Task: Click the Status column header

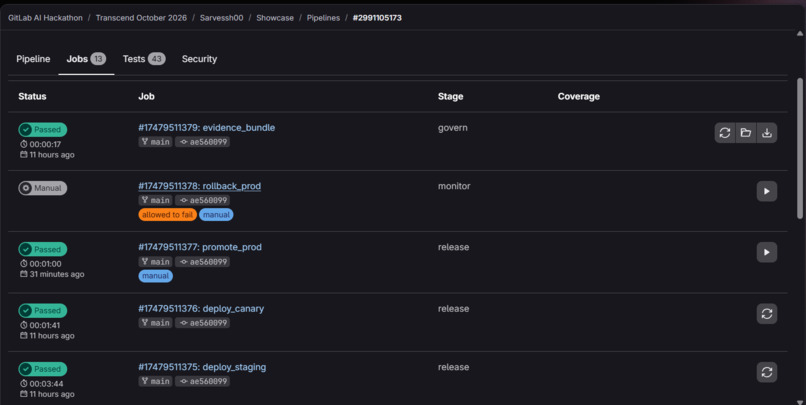Action: pyautogui.click(x=32, y=97)
